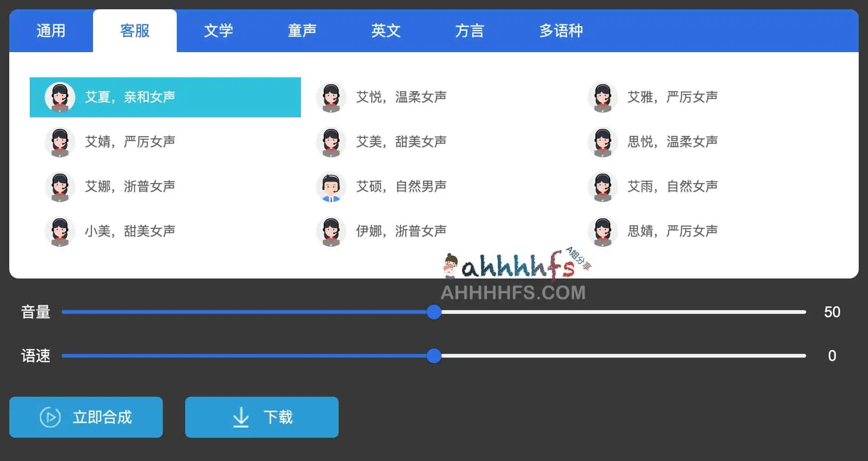The image size is (868, 461).
Task: Switch to the 童声 tab
Action: pos(301,31)
